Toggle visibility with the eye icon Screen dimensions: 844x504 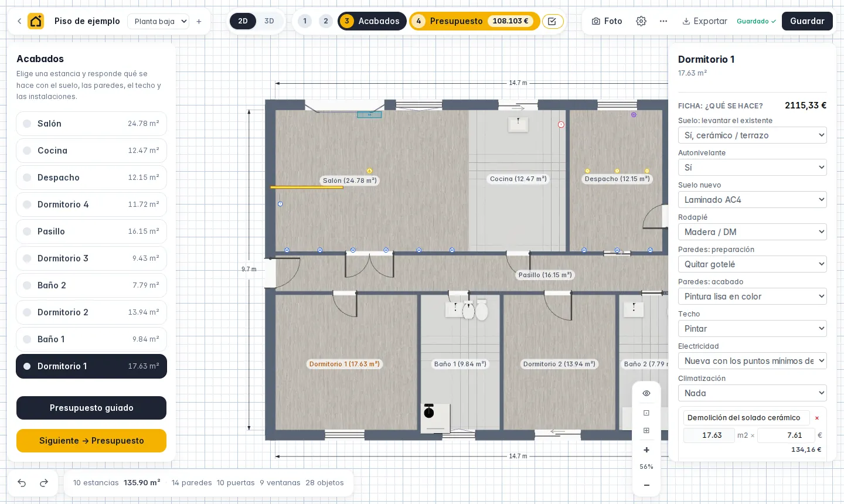(x=646, y=393)
